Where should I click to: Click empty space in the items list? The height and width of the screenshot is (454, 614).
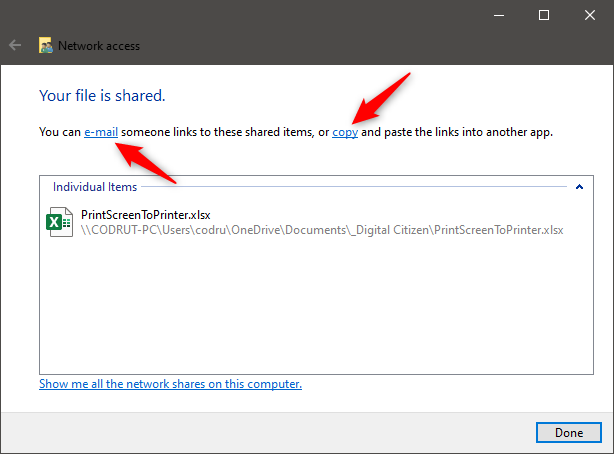[x=316, y=306]
